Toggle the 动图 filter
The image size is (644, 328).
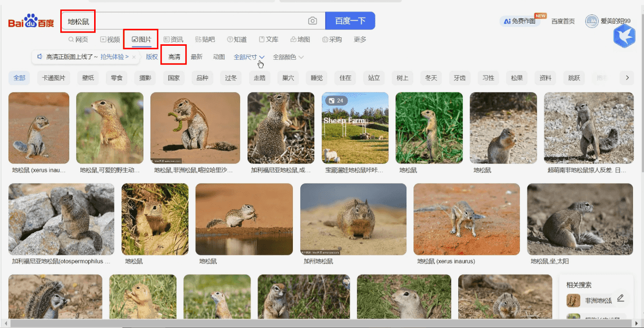tap(219, 57)
